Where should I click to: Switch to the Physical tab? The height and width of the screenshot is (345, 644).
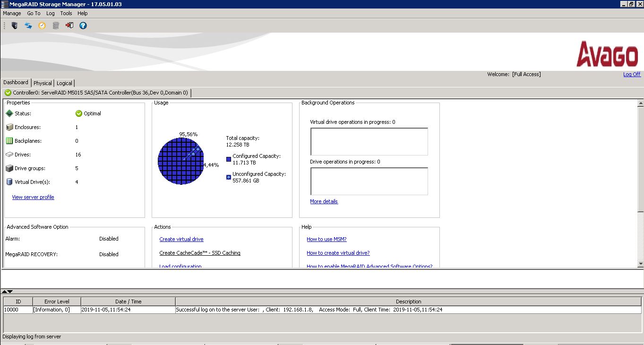(43, 83)
